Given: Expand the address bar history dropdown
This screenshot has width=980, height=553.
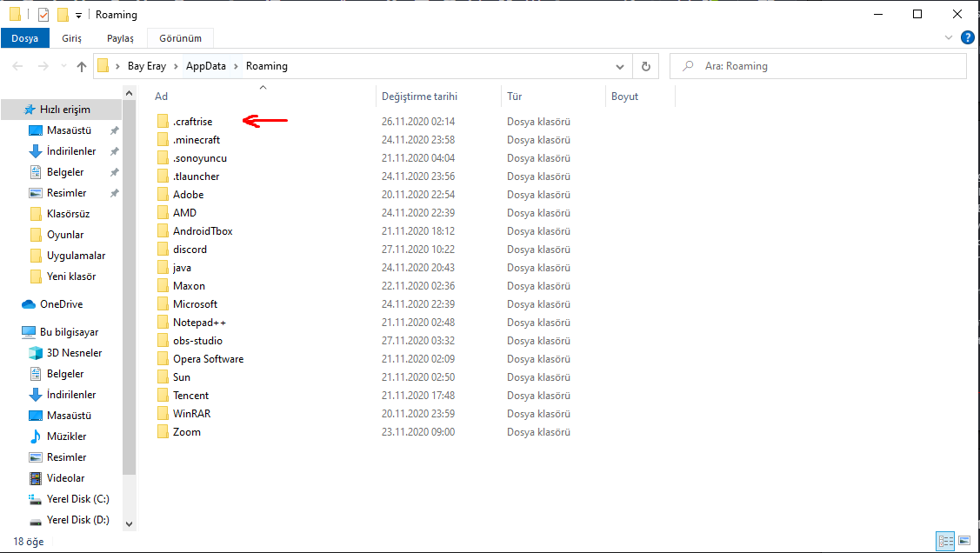Looking at the screenshot, I should point(619,65).
